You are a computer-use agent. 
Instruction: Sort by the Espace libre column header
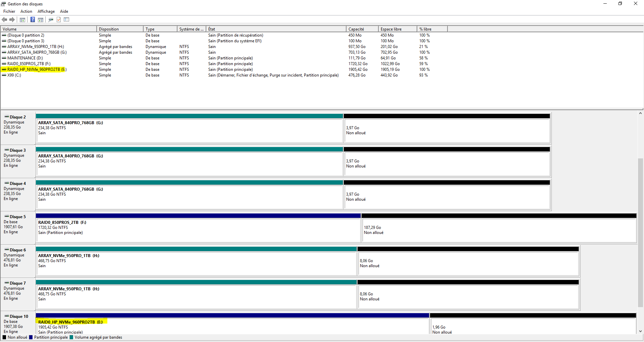pos(398,29)
